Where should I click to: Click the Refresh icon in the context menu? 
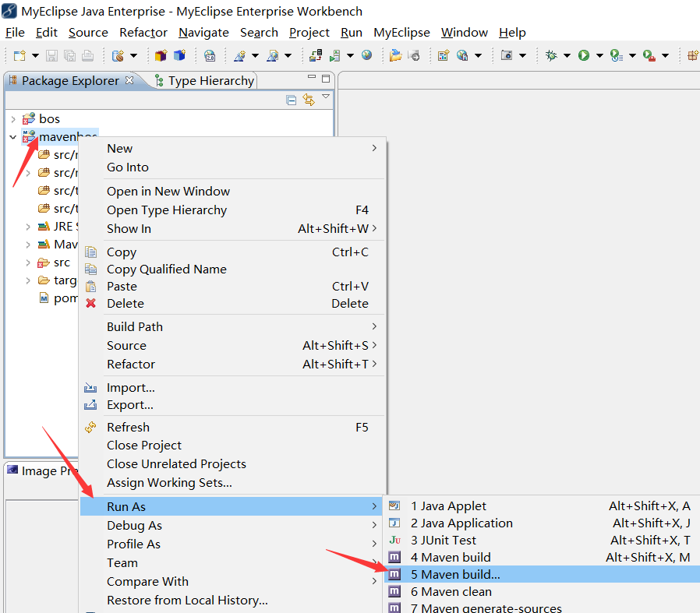click(x=90, y=428)
